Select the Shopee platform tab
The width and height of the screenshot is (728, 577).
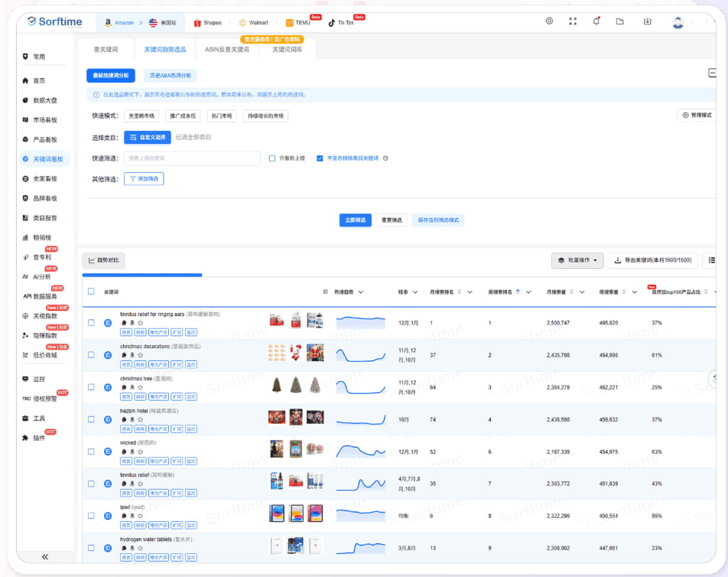pos(207,23)
